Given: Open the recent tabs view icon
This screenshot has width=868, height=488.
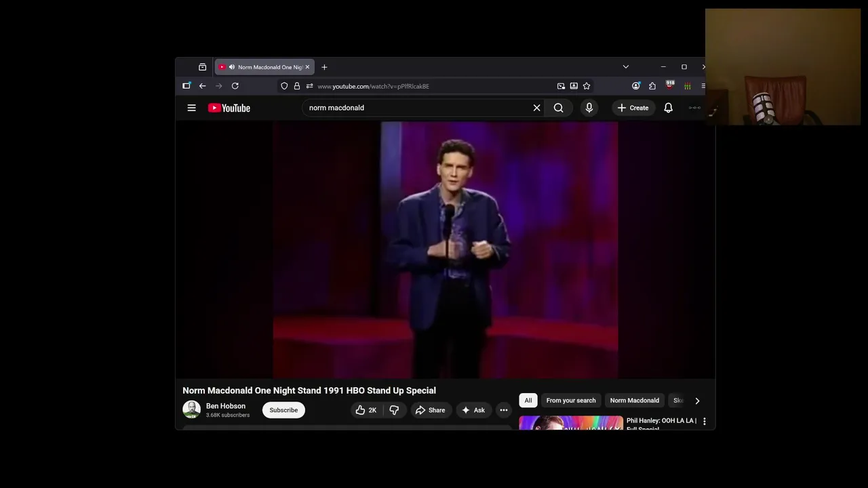Looking at the screenshot, I should pos(202,67).
